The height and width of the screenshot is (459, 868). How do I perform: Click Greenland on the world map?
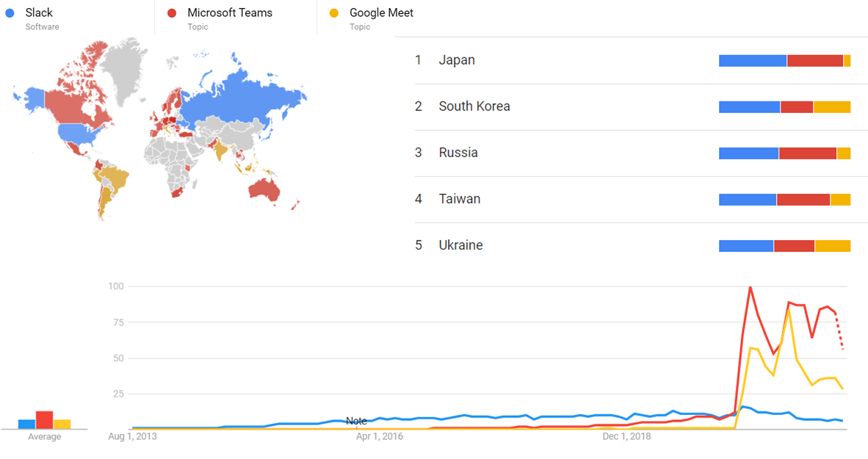[x=125, y=62]
